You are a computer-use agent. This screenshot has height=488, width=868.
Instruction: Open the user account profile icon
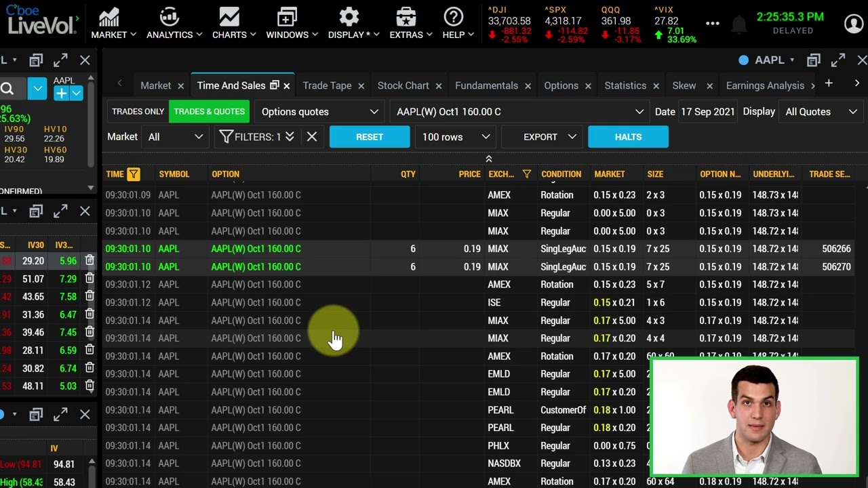click(x=853, y=24)
